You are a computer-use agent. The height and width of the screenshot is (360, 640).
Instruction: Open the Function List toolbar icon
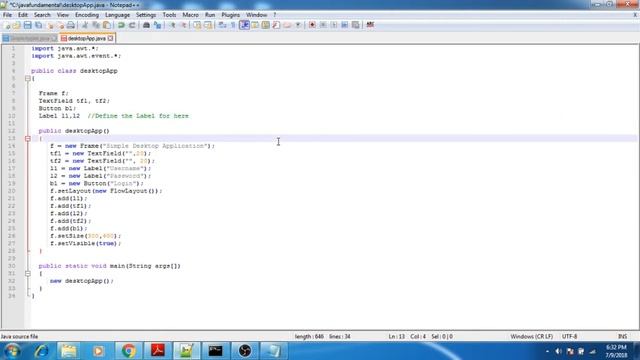[x=276, y=25]
